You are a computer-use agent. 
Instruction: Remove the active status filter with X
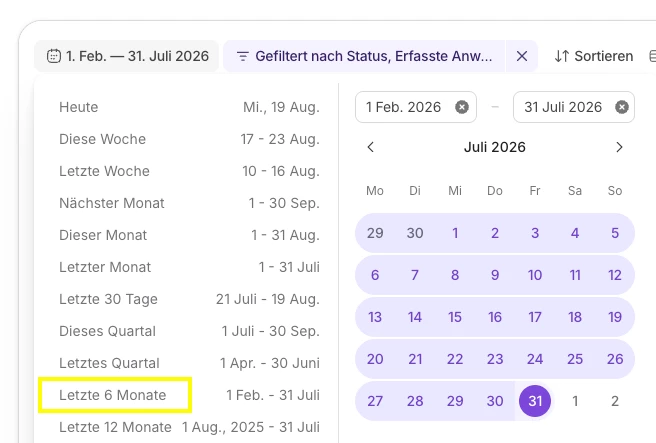pyautogui.click(x=522, y=56)
